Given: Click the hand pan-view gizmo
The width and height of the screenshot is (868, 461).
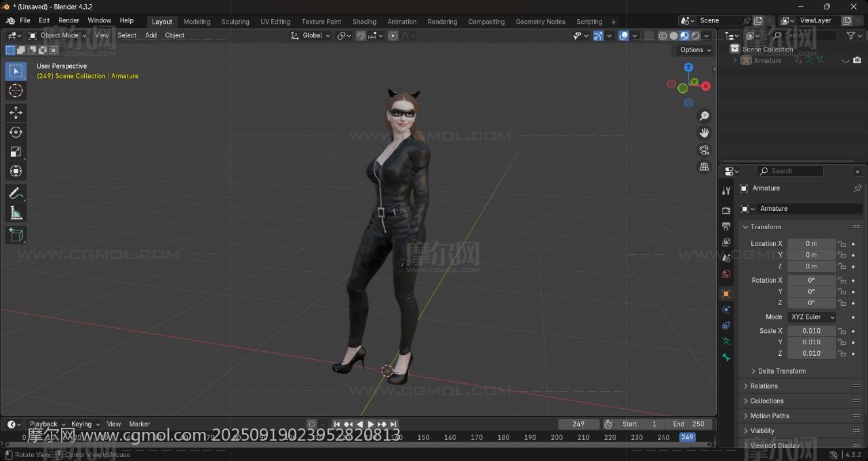Looking at the screenshot, I should (705, 133).
